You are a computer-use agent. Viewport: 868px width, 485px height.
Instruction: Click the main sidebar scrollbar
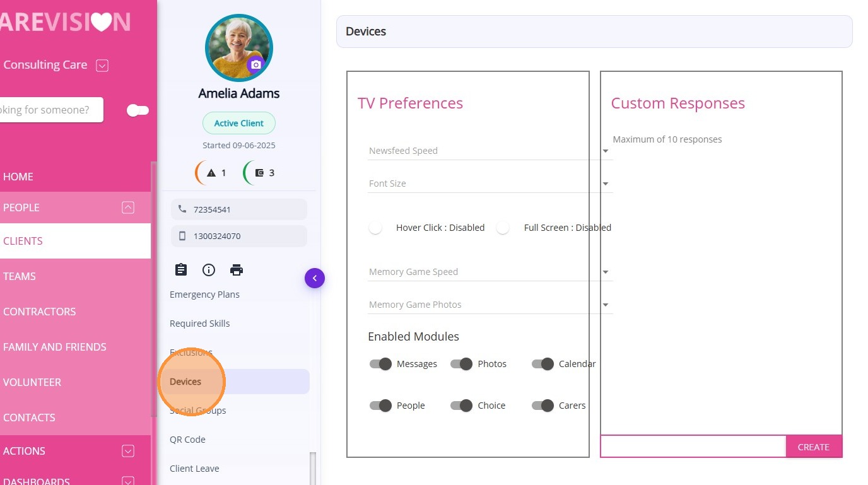153,289
